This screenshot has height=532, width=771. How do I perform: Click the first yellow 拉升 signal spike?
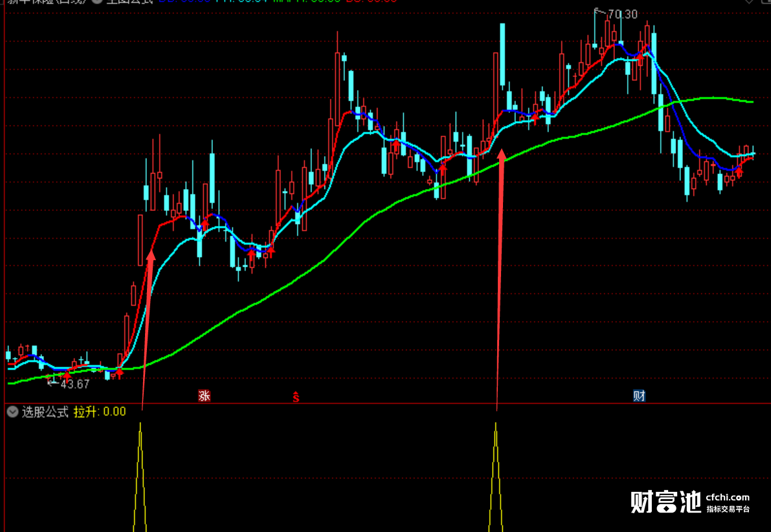click(x=140, y=477)
